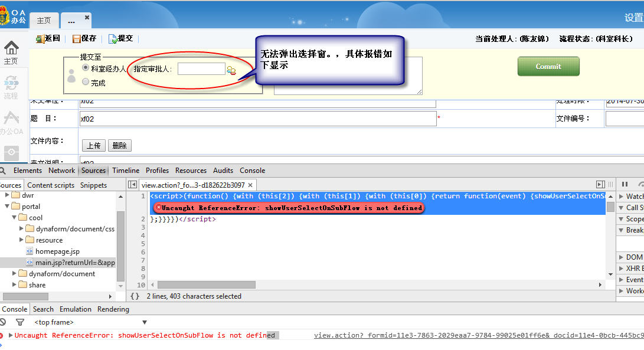This screenshot has width=644, height=350.
Task: Click the red error icon in the source line
Action: pos(159,207)
